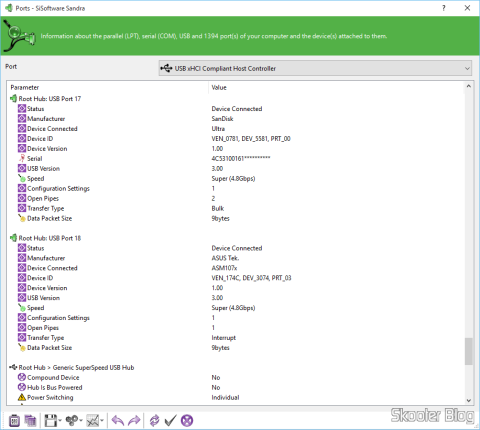The image size is (480, 430).
Task: Click Data Packet Size icon under Port 17
Action: 22,218
